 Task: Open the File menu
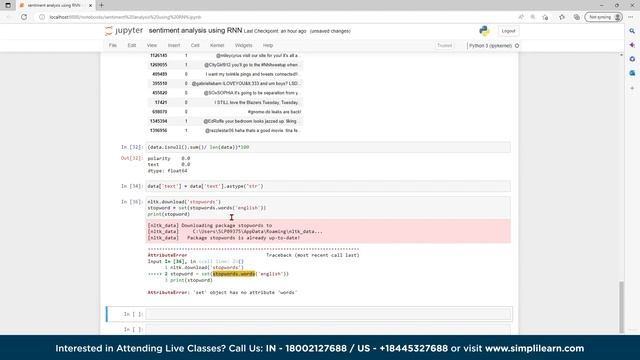[x=113, y=45]
